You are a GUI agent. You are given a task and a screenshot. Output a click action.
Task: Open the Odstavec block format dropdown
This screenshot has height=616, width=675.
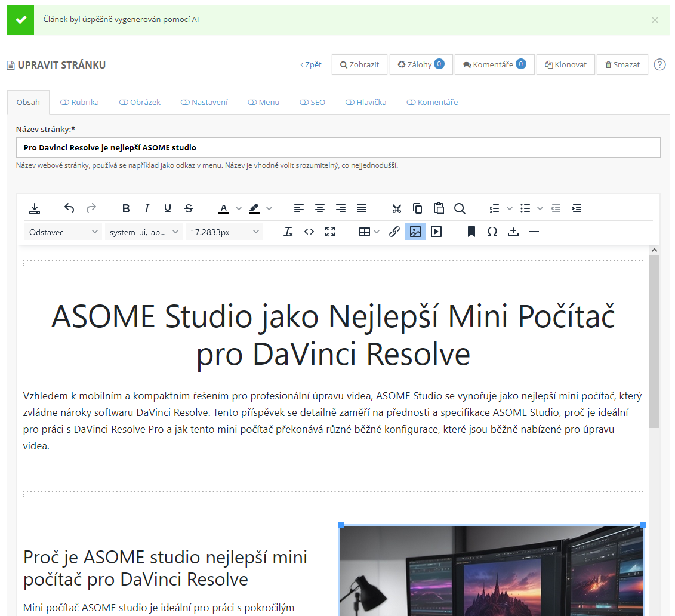(63, 232)
